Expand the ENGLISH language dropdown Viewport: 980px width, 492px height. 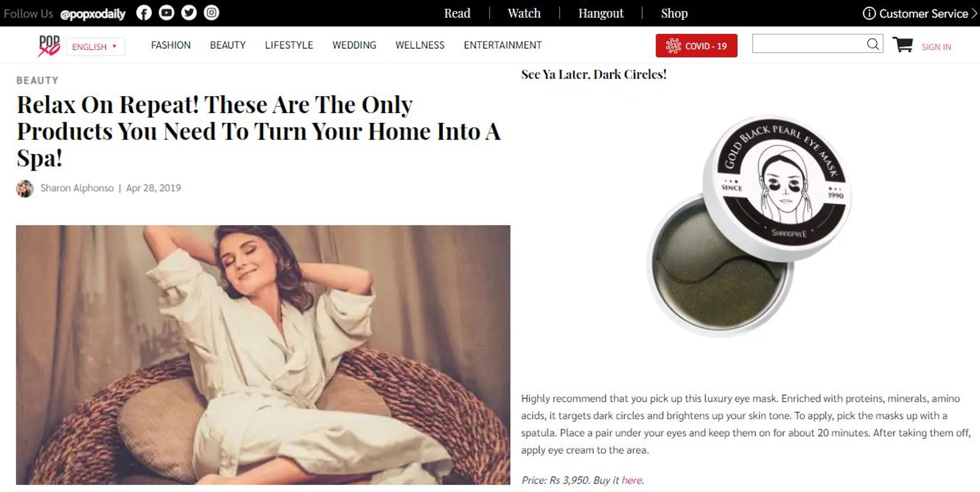coord(95,46)
